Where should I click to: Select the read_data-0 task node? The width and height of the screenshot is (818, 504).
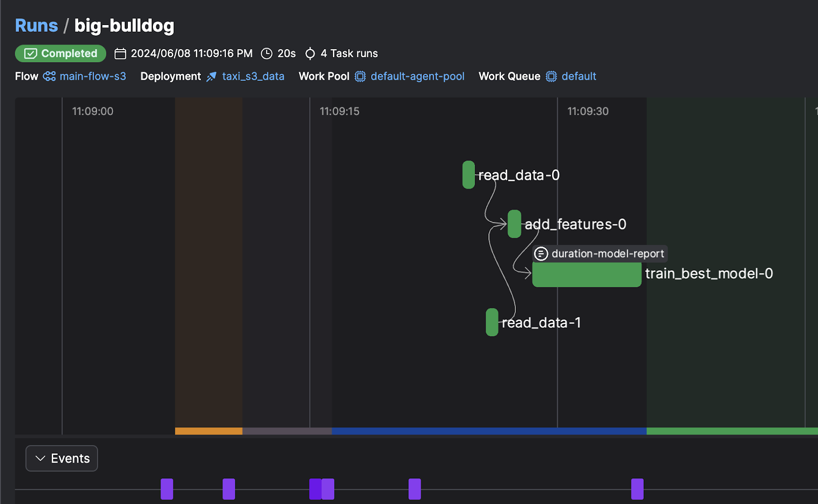468,175
